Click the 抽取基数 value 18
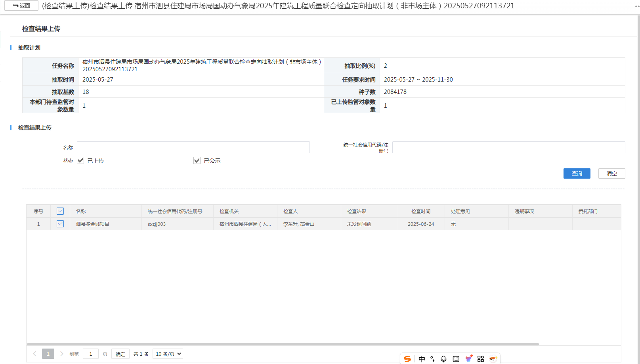Image resolution: width=640 pixels, height=364 pixels. pos(86,92)
